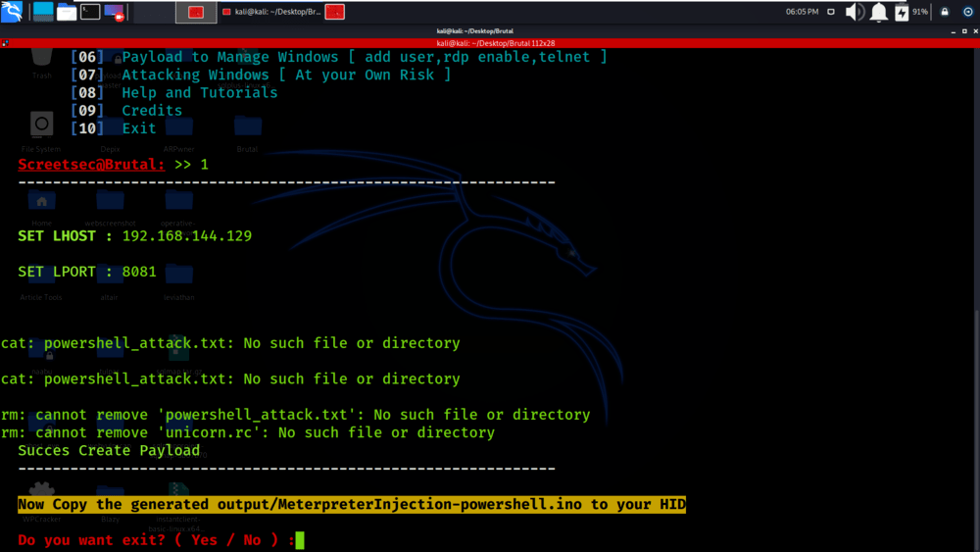Click the LHOST value 192.168.144.129

[187, 236]
